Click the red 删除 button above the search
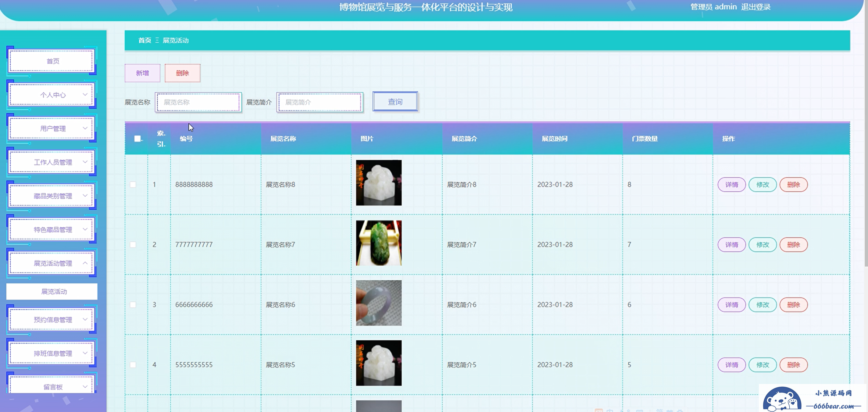This screenshot has width=868, height=412. pos(182,73)
